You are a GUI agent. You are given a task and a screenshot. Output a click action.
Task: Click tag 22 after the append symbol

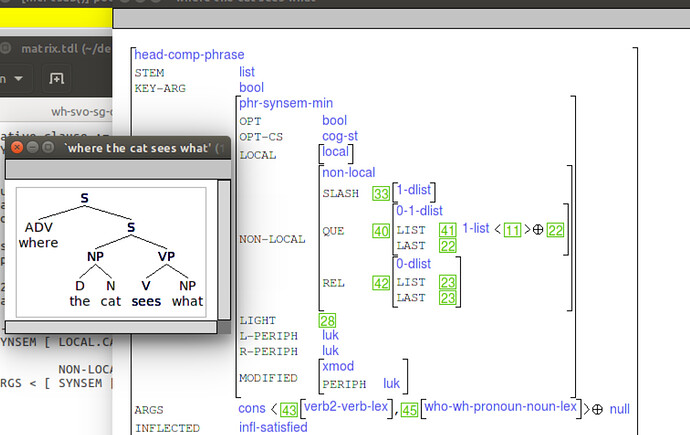(x=555, y=230)
